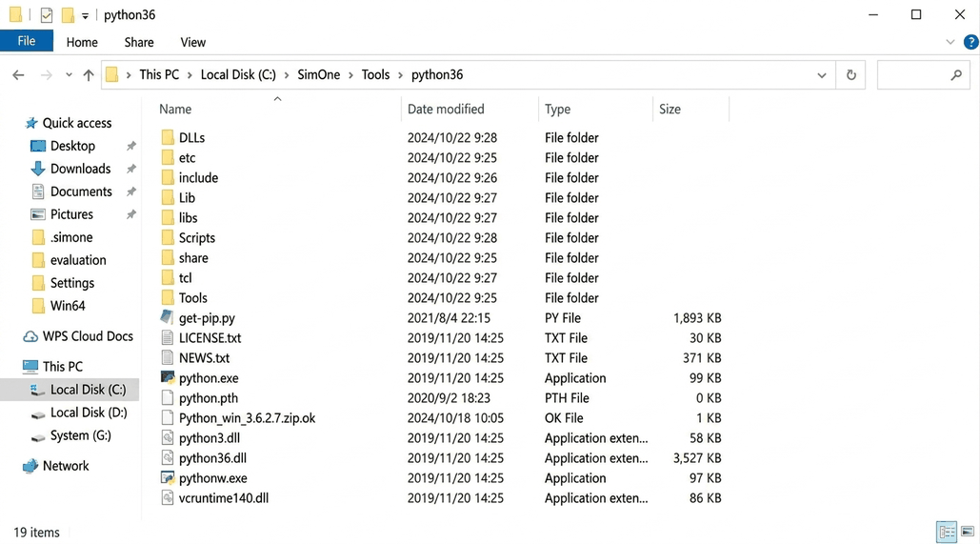This screenshot has width=980, height=544.
Task: Unpin Desktop from Quick access
Action: (131, 146)
